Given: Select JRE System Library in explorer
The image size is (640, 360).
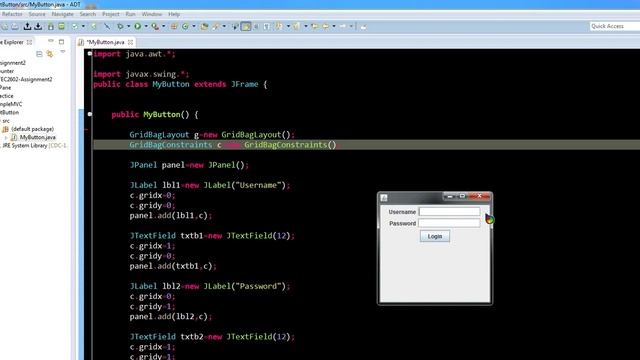Looking at the screenshot, I should pos(34,146).
